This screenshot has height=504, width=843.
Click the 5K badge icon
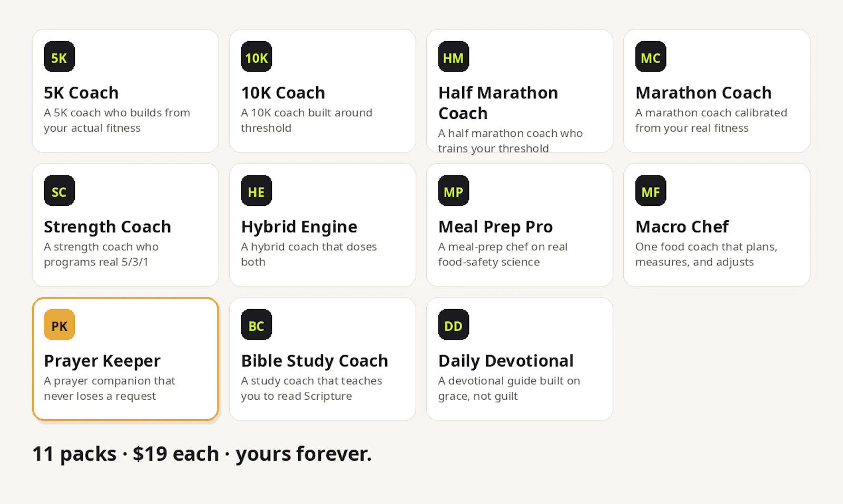[x=59, y=56]
